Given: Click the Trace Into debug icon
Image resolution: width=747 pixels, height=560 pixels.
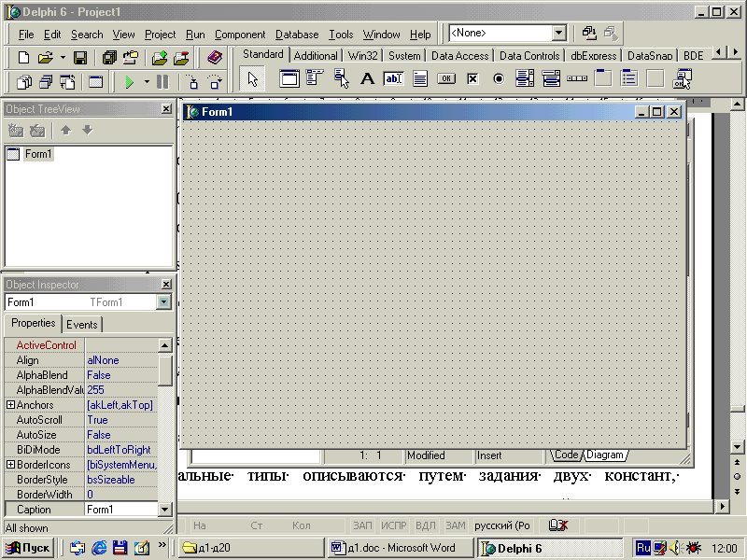Looking at the screenshot, I should click(x=192, y=82).
